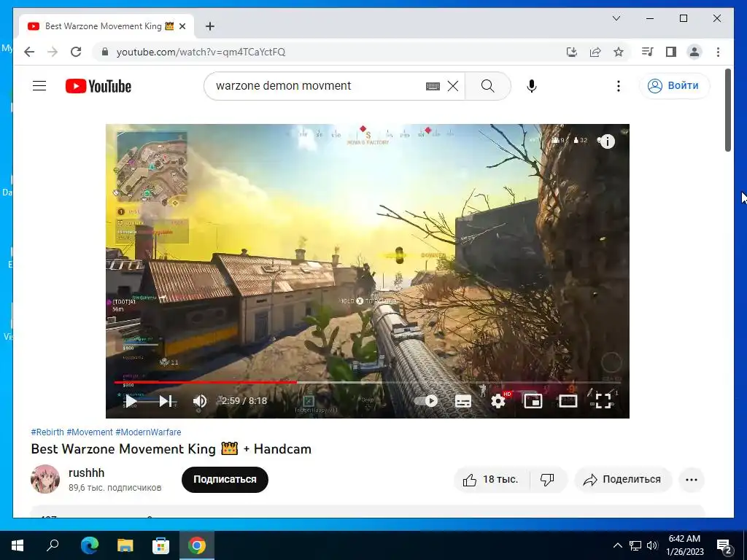Open the #Movement hashtag
The image size is (747, 560).
90,432
